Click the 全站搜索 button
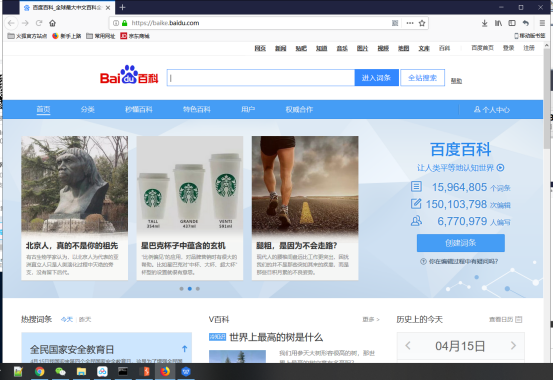 click(423, 78)
